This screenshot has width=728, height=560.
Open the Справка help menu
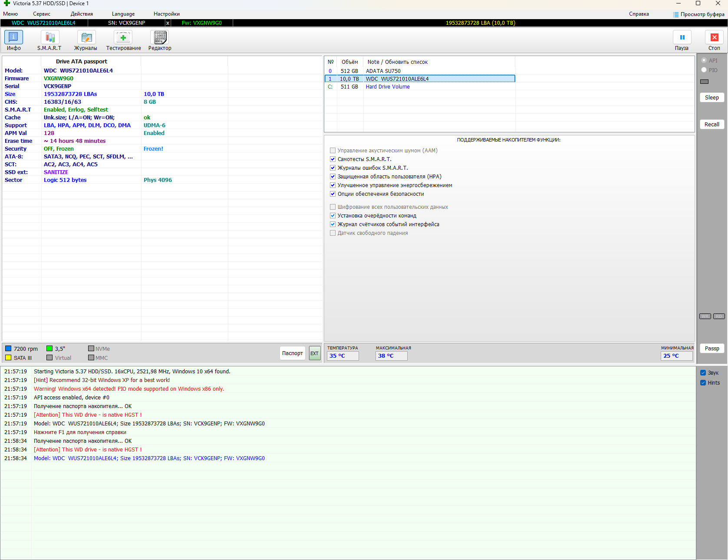tap(639, 14)
